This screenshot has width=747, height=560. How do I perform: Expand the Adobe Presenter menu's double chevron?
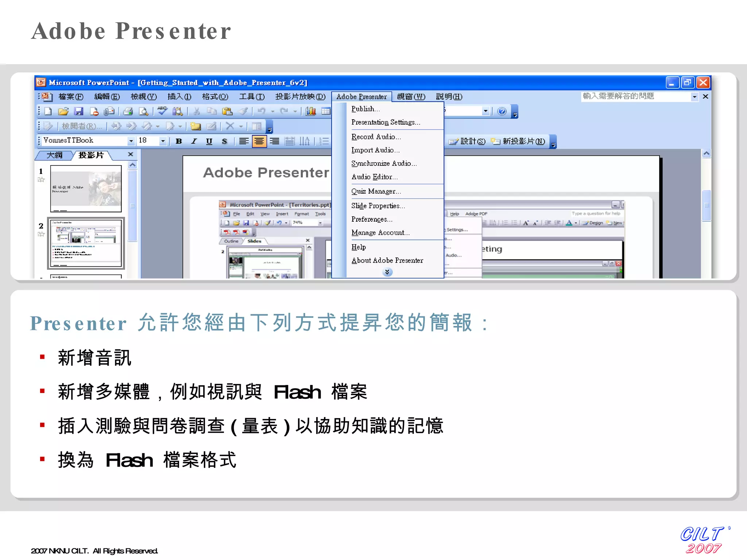pos(387,272)
